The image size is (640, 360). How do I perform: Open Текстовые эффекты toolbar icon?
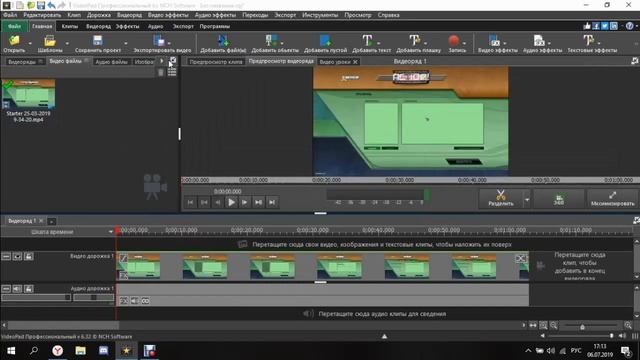point(588,40)
